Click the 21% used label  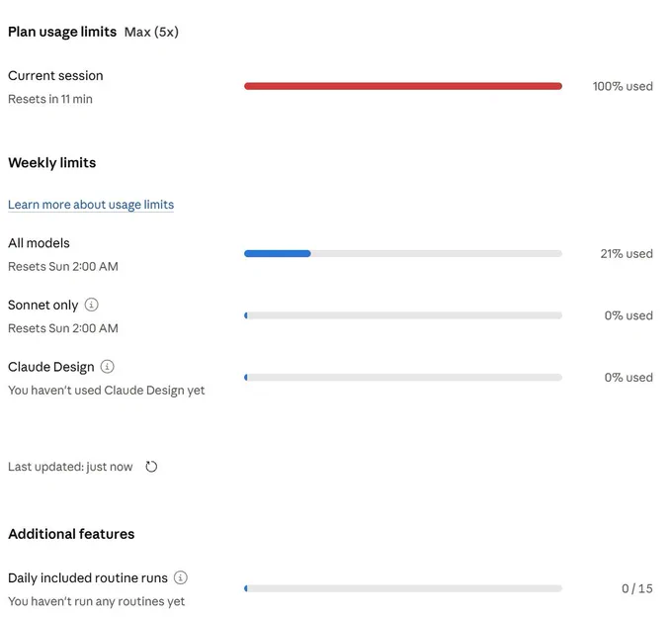point(627,253)
